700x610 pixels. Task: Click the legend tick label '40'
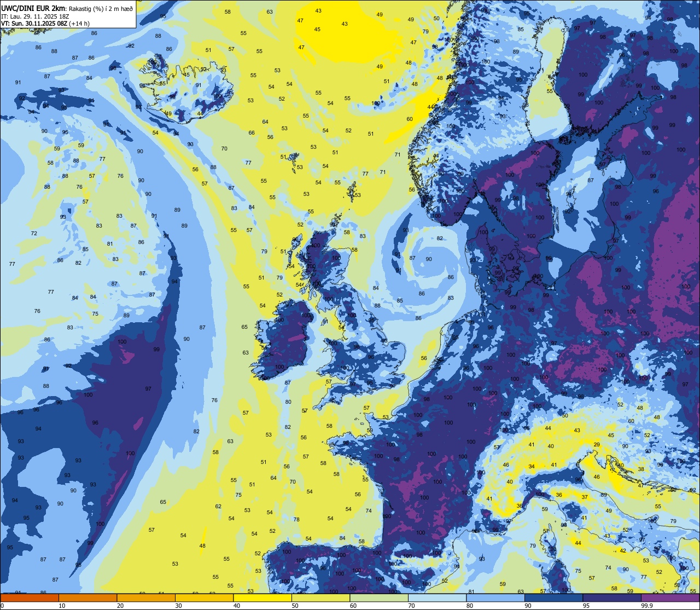pyautogui.click(x=237, y=606)
